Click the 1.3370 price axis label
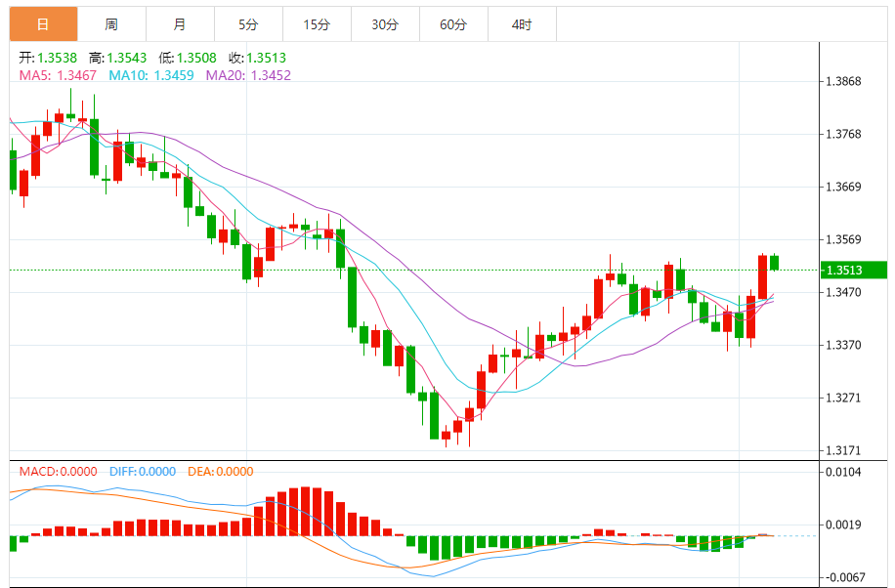 tap(843, 345)
